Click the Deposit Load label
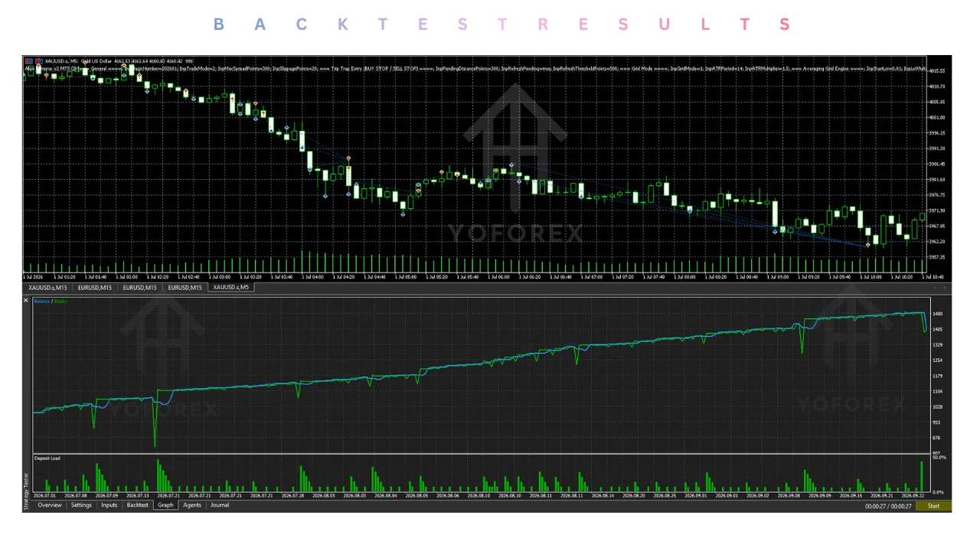Image resolution: width=980 pixels, height=551 pixels. coord(47,458)
